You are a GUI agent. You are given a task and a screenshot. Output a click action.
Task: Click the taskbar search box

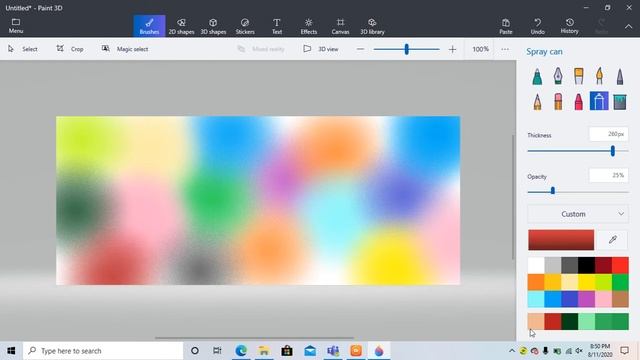coord(103,351)
